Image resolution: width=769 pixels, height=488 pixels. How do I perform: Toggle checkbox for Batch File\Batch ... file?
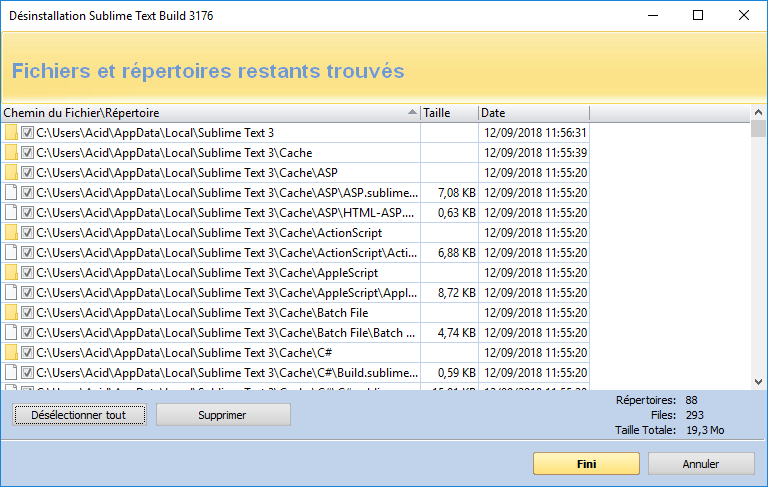[x=27, y=333]
